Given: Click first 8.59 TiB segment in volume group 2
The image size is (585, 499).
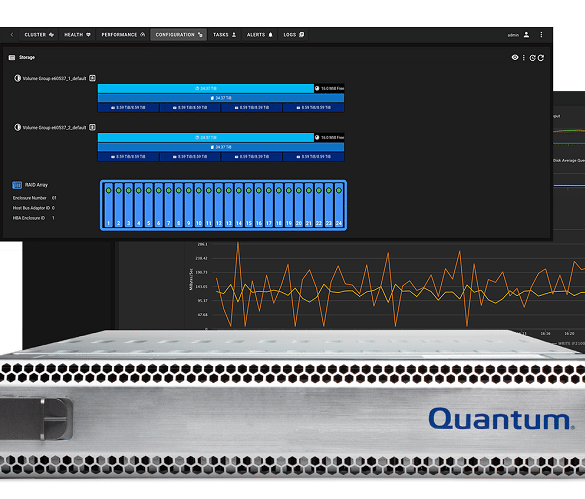Looking at the screenshot, I should click(x=128, y=157).
